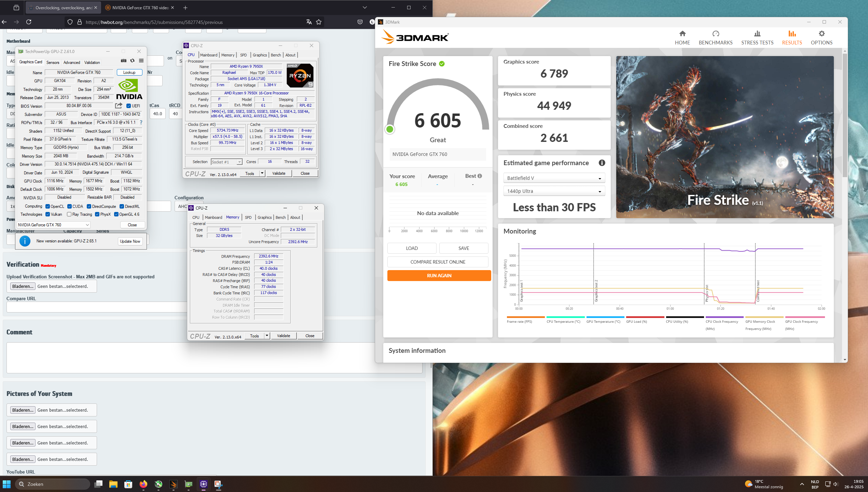The height and width of the screenshot is (492, 868).
Task: Expand Tools dropdown arrow in upper CPU-Z window
Action: point(262,174)
